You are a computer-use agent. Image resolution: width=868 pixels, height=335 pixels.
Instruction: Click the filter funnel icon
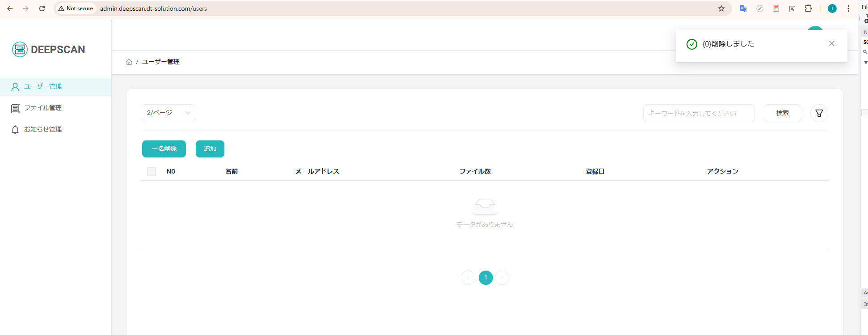pos(819,113)
